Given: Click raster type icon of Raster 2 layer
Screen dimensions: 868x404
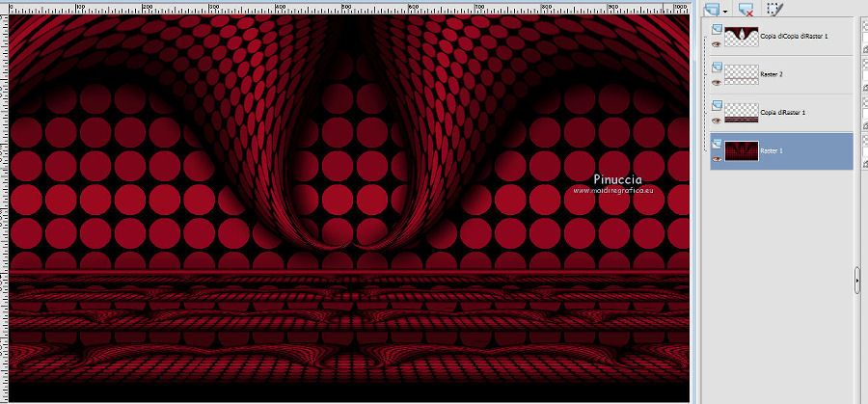Looking at the screenshot, I should click(x=717, y=67).
